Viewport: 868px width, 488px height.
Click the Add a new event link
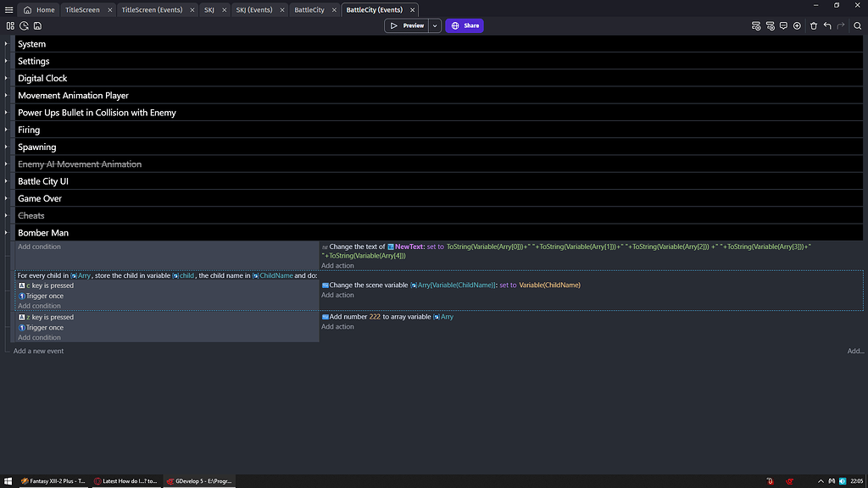point(38,350)
